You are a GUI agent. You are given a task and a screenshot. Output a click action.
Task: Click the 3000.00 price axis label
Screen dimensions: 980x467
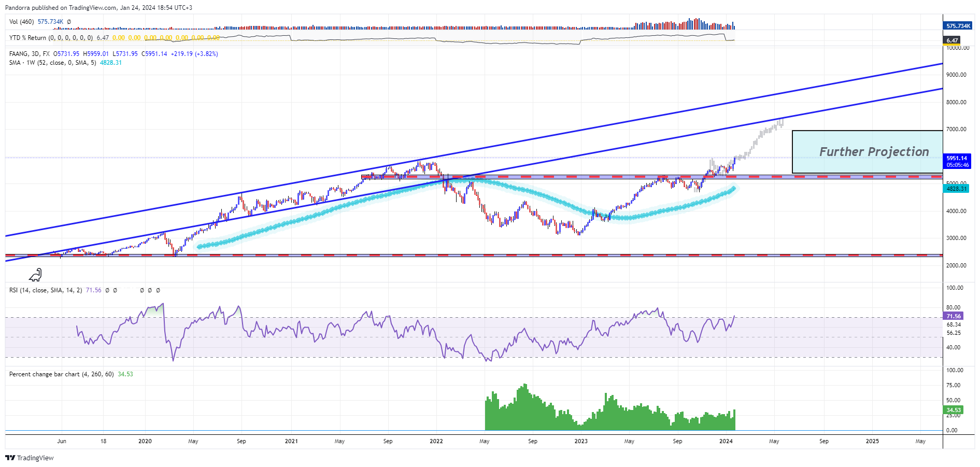(x=956, y=238)
